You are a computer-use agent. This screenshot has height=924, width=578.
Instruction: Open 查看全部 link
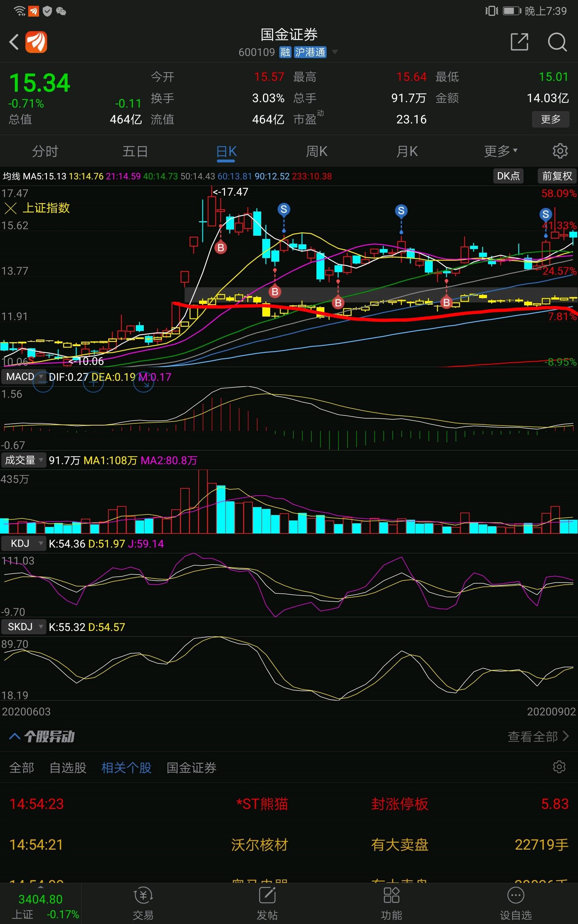click(538, 737)
